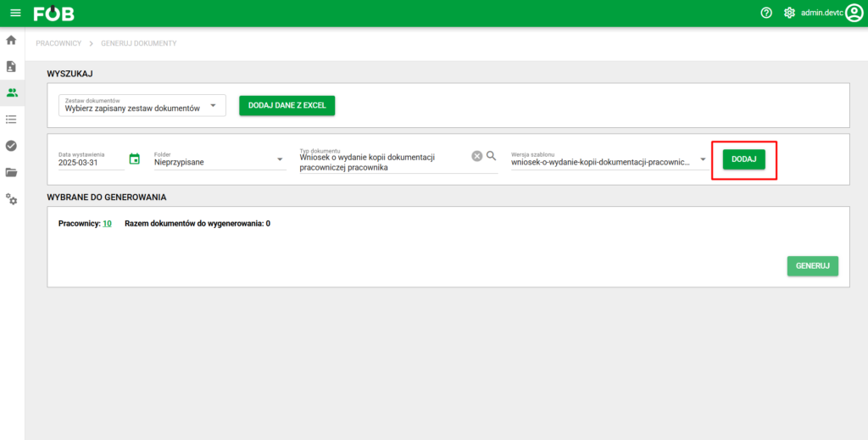This screenshot has height=440, width=868.
Task: Open the list view icon in sidebar
Action: click(x=12, y=120)
